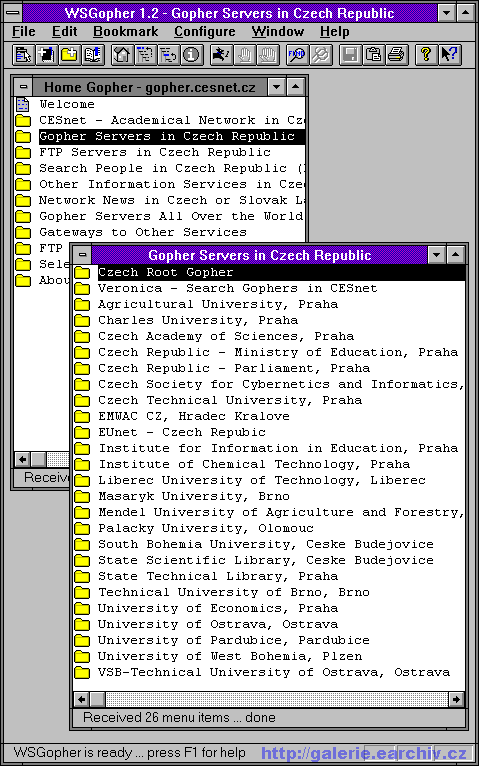Viewport: 479px width, 766px height.
Task: Select Liberec University of Technology, Liberec
Action: pos(262,480)
